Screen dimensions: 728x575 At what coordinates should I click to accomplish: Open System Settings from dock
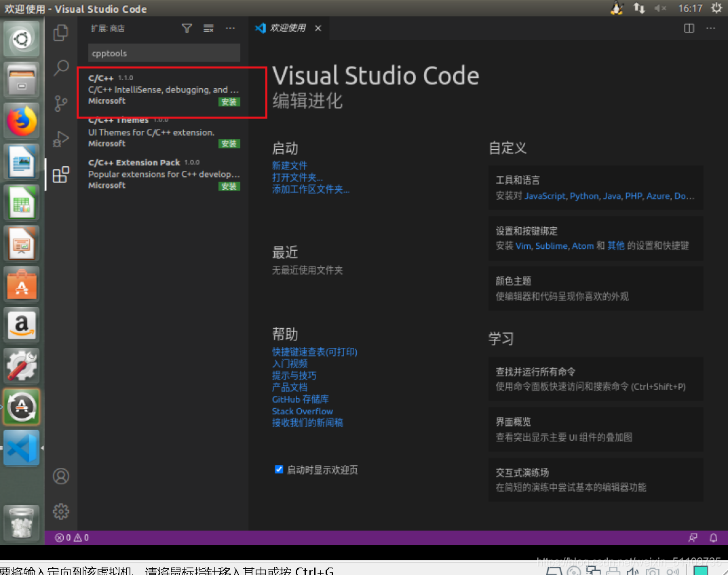click(21, 365)
